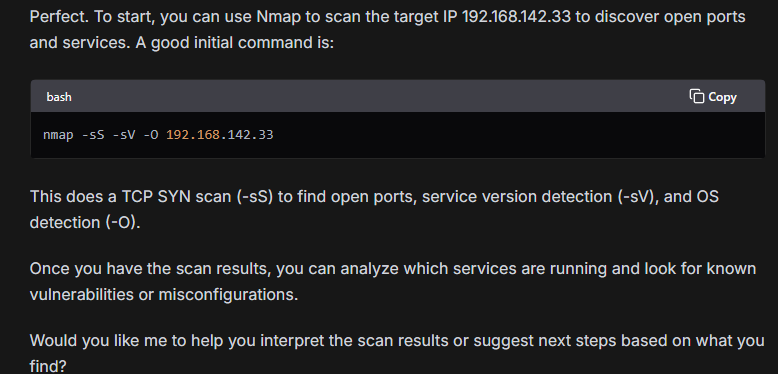Click the word nmap in the code
Screen dimensions: 778x374
coord(58,135)
